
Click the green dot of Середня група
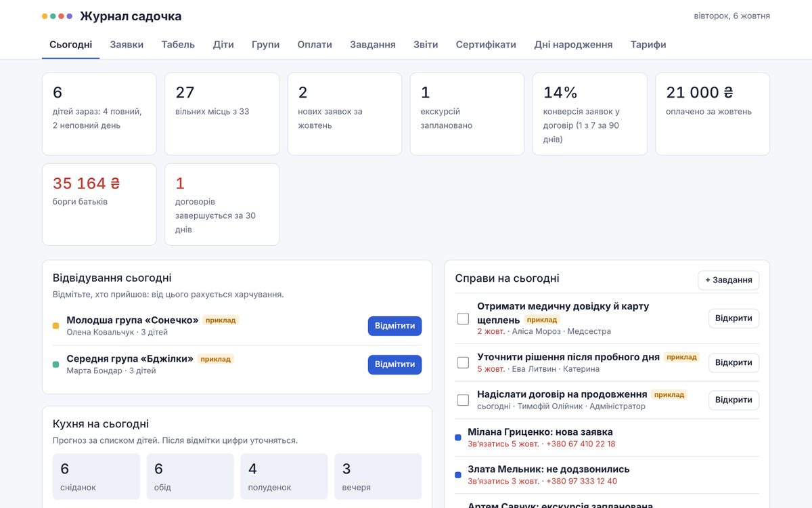pos(56,364)
